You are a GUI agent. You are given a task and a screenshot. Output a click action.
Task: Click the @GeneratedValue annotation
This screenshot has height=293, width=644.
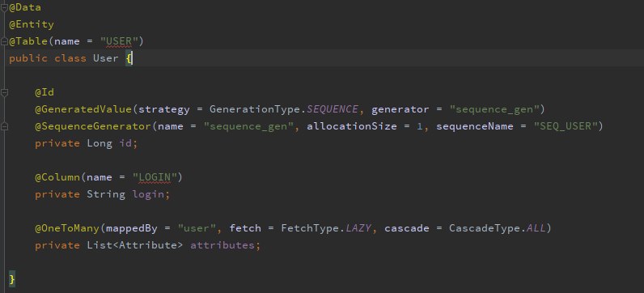coord(83,109)
